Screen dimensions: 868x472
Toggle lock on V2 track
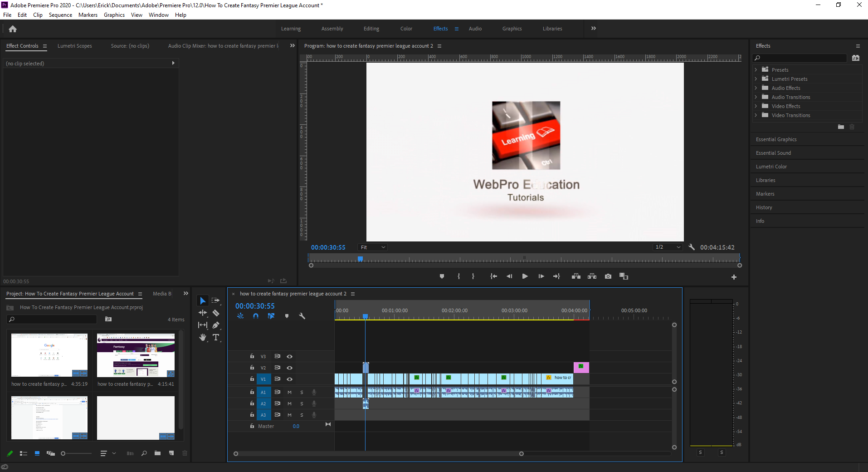252,368
